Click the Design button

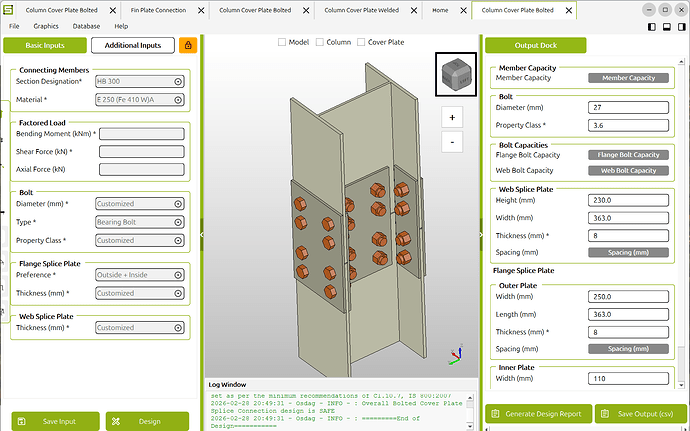click(x=149, y=421)
